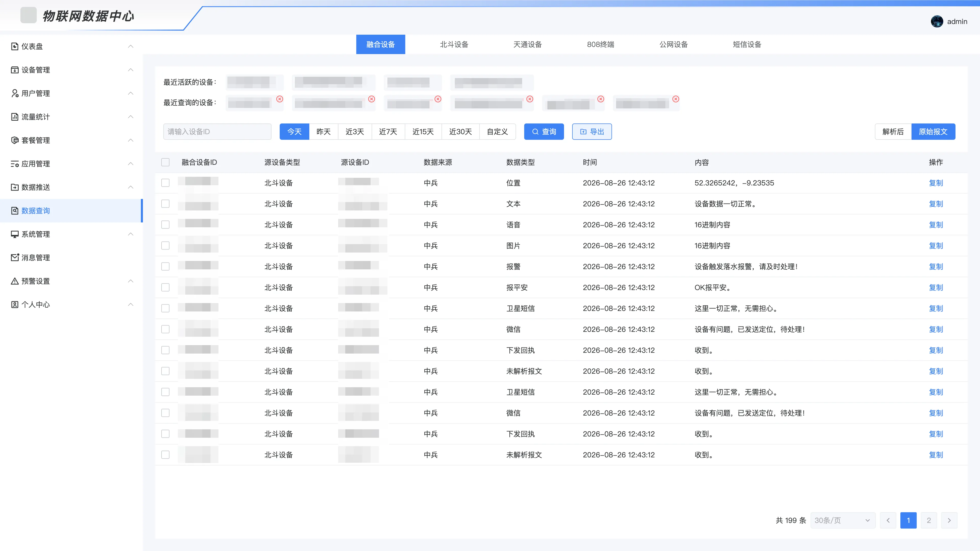
Task: Switch to the 公网设备 tab
Action: 673,44
